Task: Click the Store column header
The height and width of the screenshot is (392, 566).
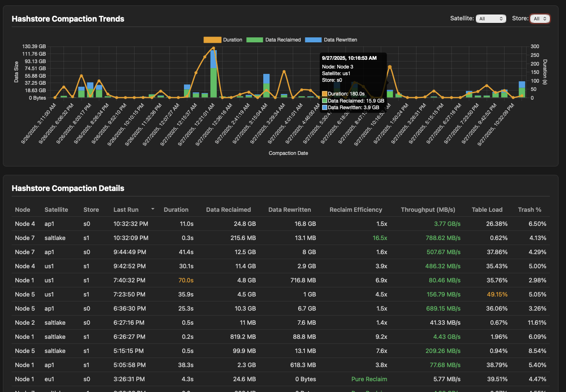Action: (x=91, y=210)
